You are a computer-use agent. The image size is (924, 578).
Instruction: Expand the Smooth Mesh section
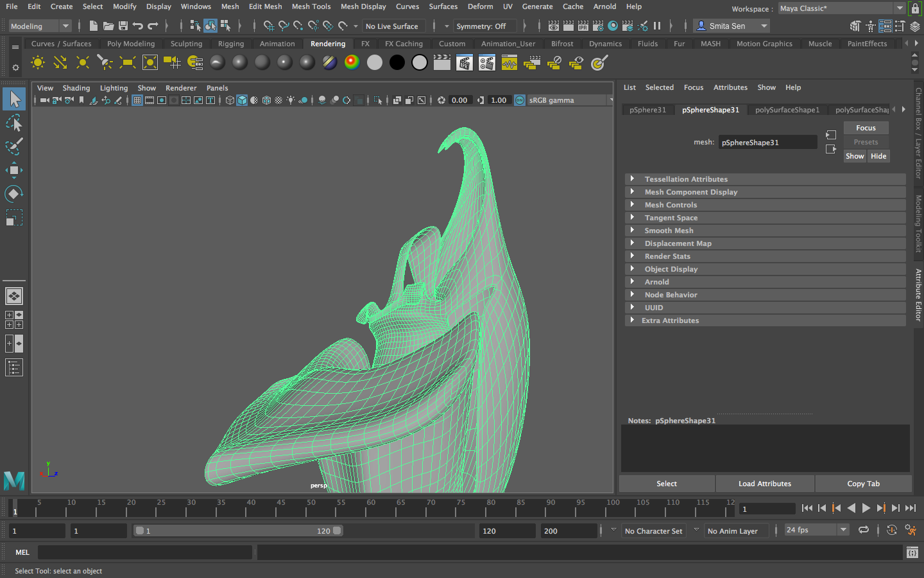(x=669, y=231)
